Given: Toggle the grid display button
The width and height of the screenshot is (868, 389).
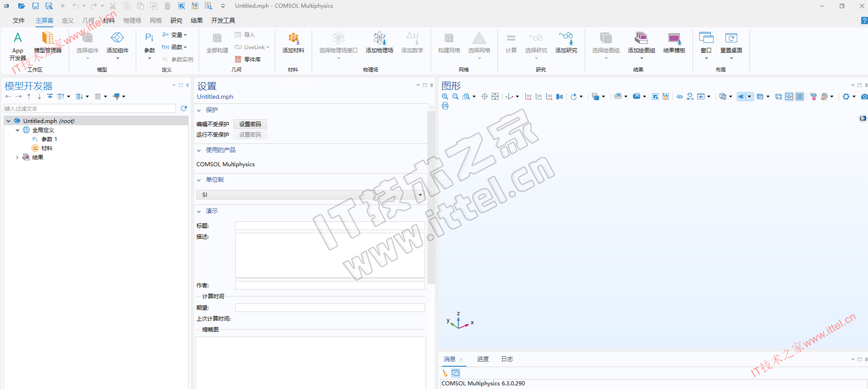Looking at the screenshot, I should click(x=800, y=97).
